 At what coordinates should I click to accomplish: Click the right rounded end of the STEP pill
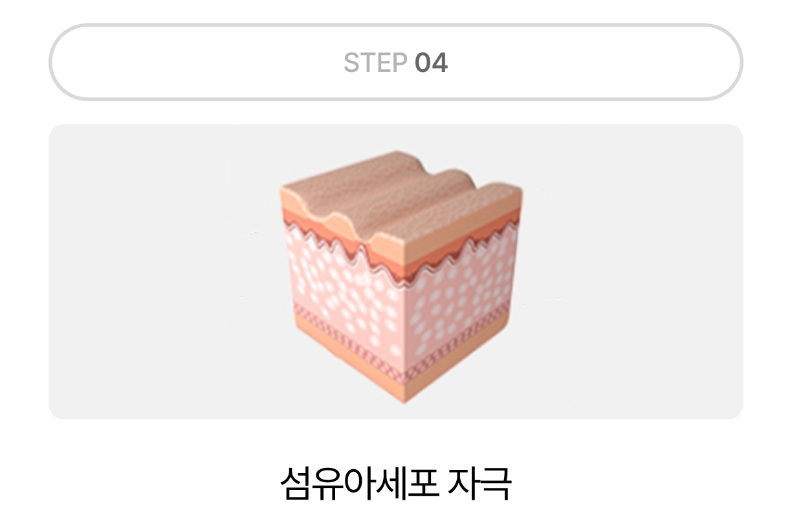pos(721,63)
